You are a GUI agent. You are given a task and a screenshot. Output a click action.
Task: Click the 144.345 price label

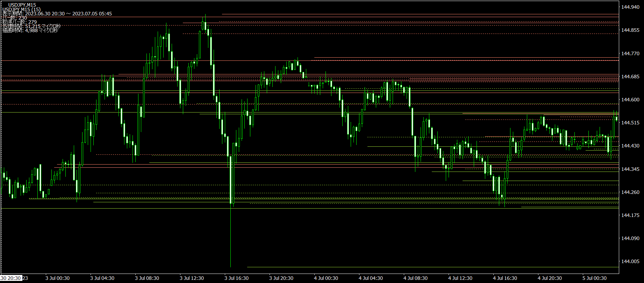630,169
